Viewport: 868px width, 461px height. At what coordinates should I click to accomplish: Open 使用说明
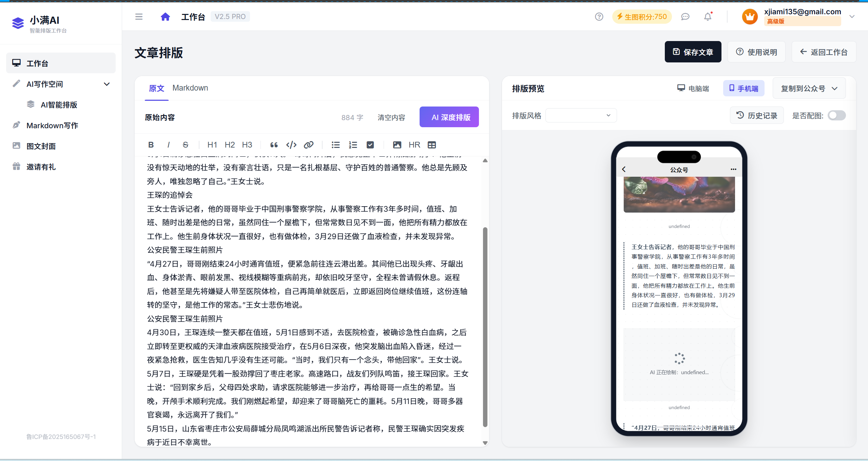coord(756,52)
